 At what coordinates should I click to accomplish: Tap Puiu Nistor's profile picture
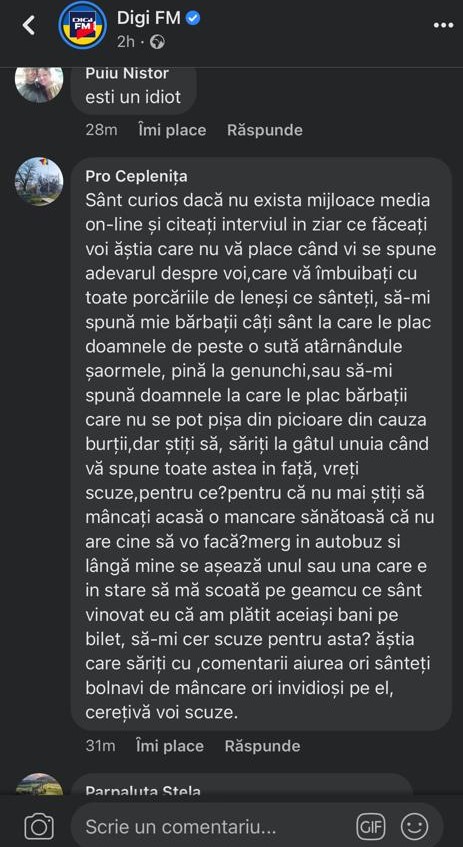(39, 82)
